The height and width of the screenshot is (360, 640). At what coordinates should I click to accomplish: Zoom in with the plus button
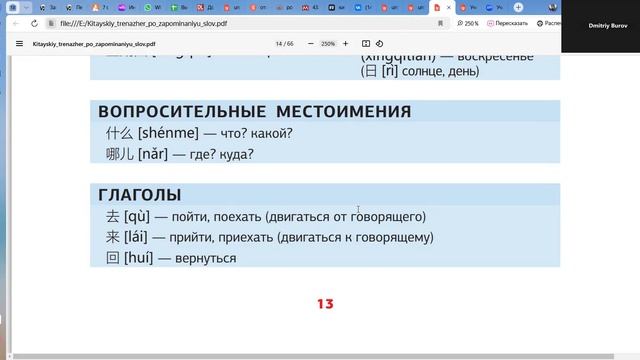[345, 44]
